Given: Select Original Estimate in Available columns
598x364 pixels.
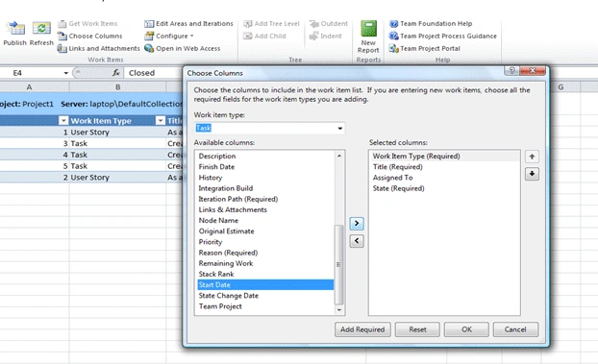Looking at the screenshot, I should pyautogui.click(x=265, y=231).
